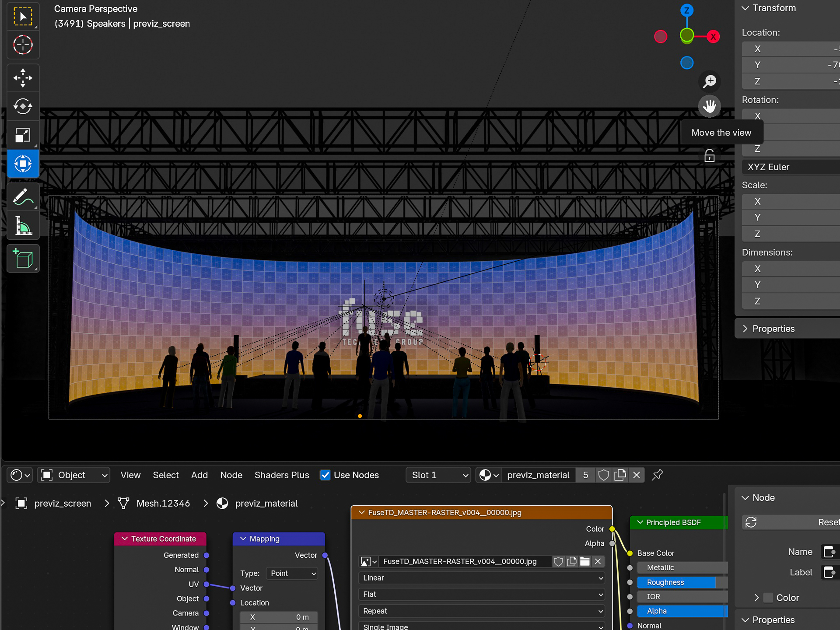840x630 pixels.
Task: Open the Linear interpolation dropdown
Action: (482, 578)
